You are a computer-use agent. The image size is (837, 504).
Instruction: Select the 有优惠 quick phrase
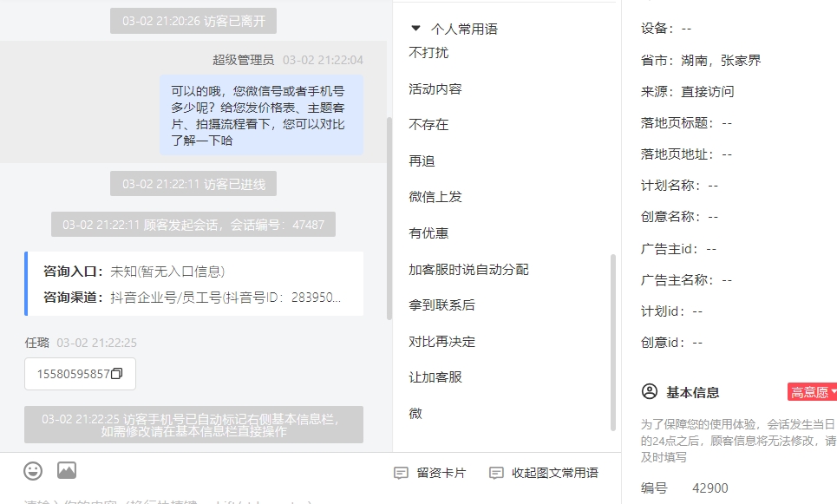(x=428, y=232)
